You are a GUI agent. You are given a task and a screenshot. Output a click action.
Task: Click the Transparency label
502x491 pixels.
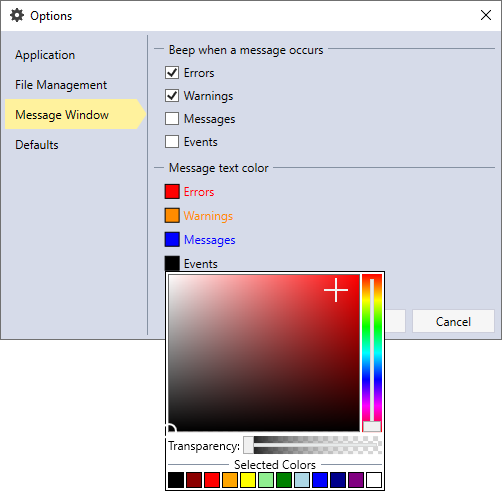pyautogui.click(x=204, y=446)
